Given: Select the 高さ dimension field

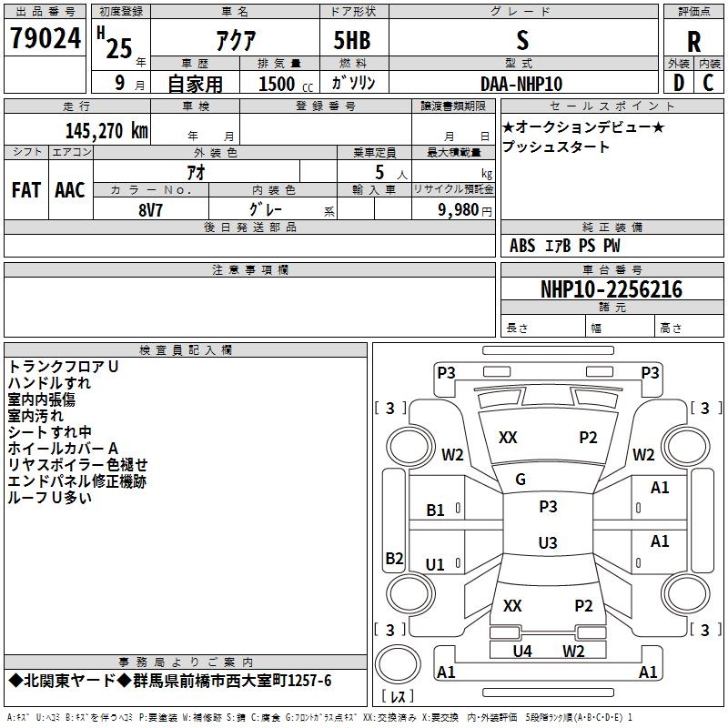Looking at the screenshot, I should pos(689,326).
